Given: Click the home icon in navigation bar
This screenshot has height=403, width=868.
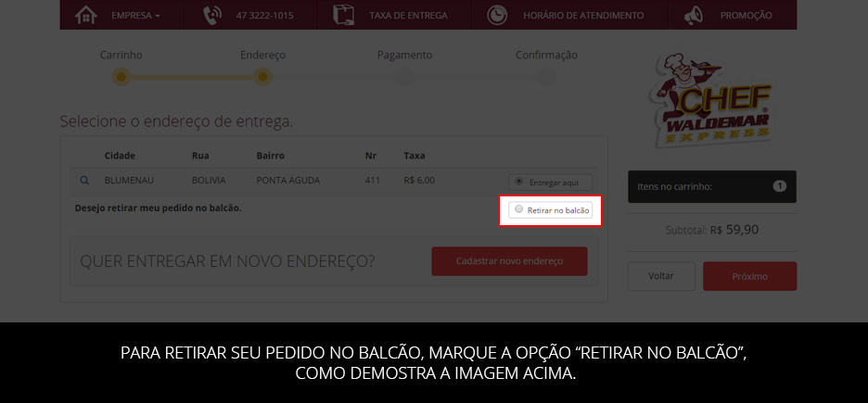Looking at the screenshot, I should click(x=86, y=15).
